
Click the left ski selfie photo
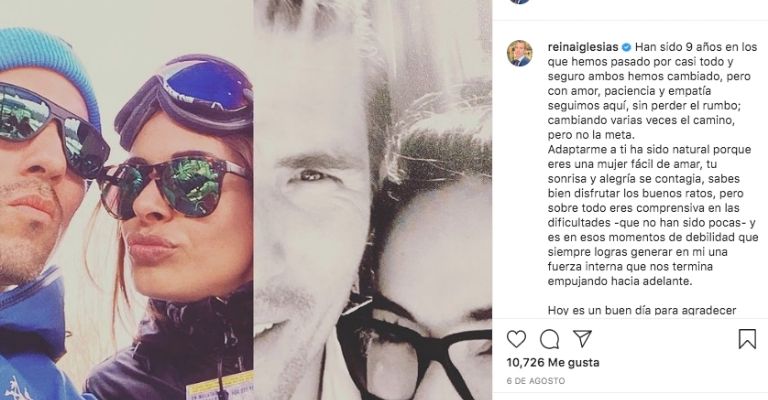(x=126, y=200)
